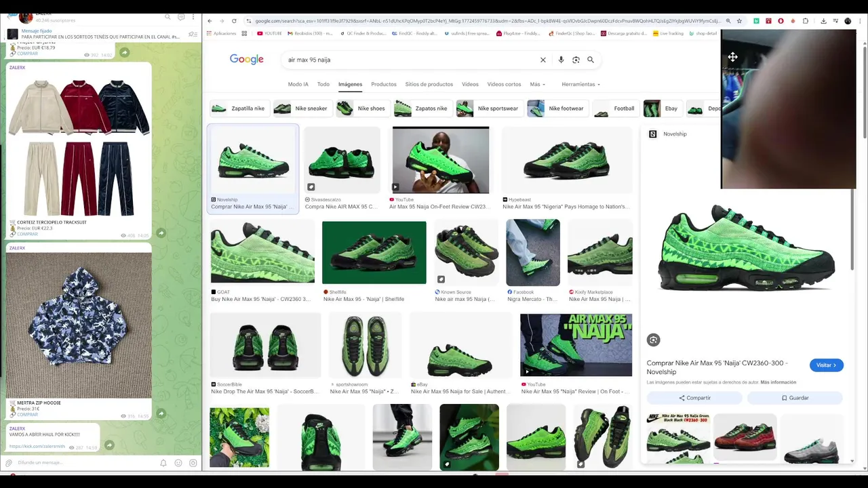Open the Telegram emoji picker
The height and width of the screenshot is (488, 868).
(x=178, y=463)
